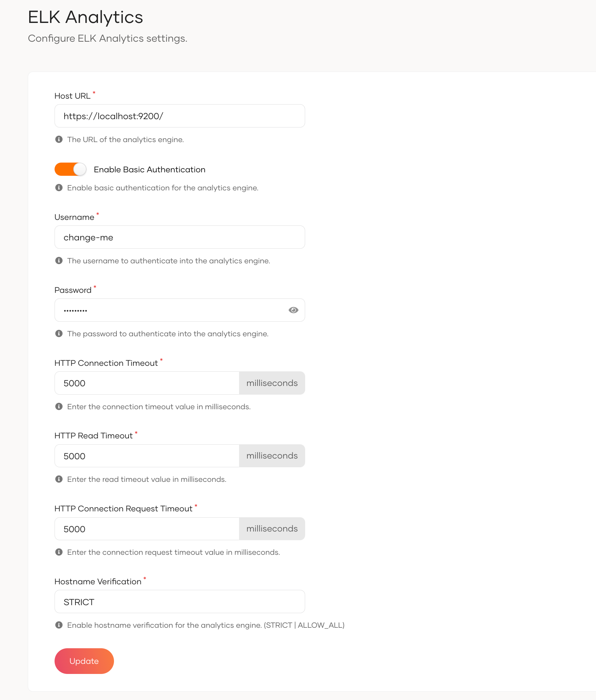Click the info icon under Username field
Screen dimensions: 596x700
[x=59, y=261]
